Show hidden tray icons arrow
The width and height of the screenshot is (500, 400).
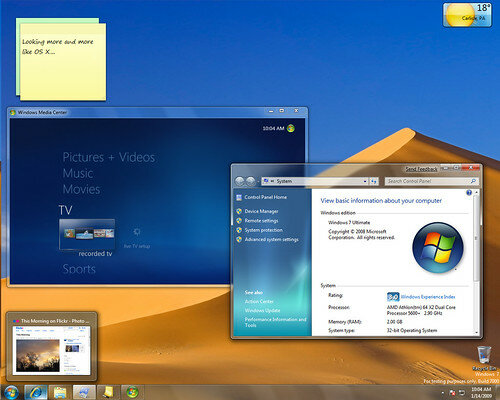pyautogui.click(x=443, y=392)
